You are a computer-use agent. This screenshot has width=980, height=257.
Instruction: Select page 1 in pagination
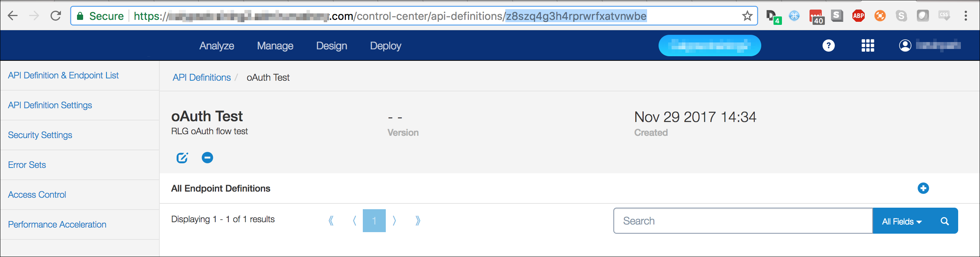click(x=374, y=221)
